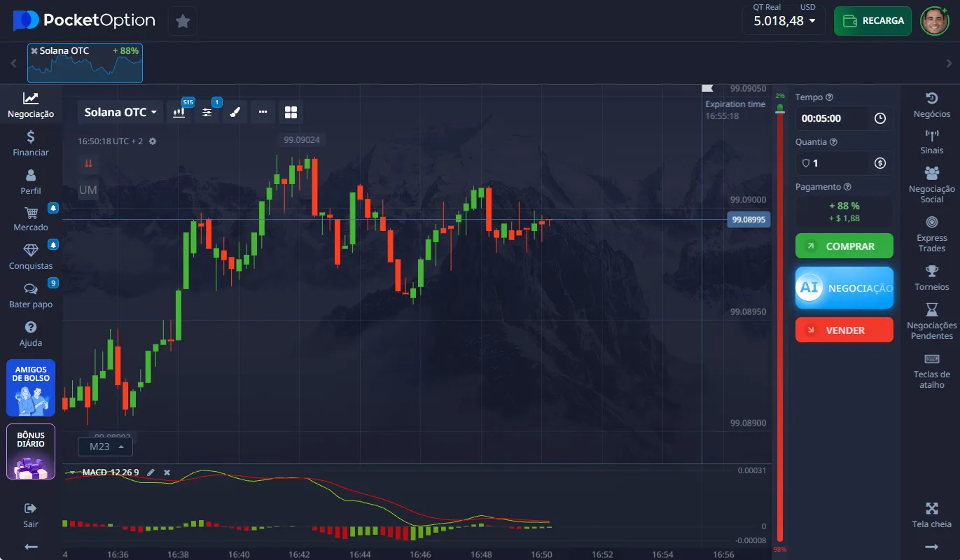
Task: Open the account balance dropdown
Action: [x=784, y=20]
